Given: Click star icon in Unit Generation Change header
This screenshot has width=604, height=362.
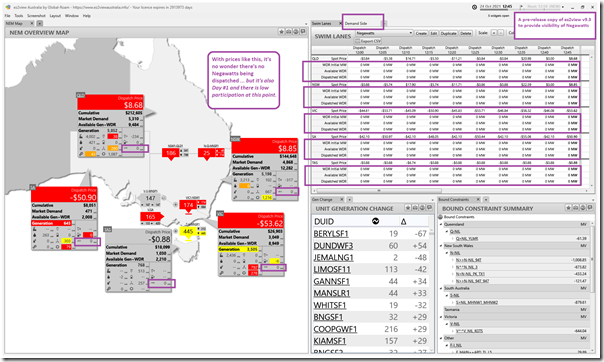Looking at the screenshot, I should click(x=408, y=208).
